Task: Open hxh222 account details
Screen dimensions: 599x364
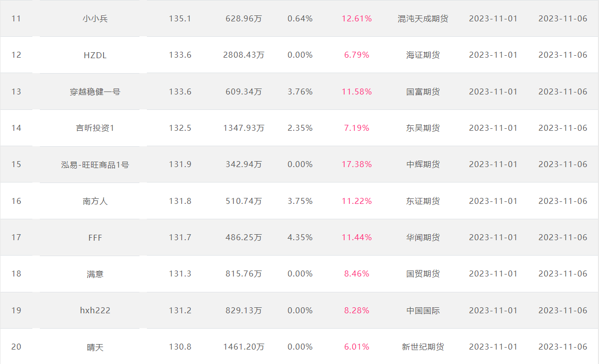Action: (x=95, y=311)
